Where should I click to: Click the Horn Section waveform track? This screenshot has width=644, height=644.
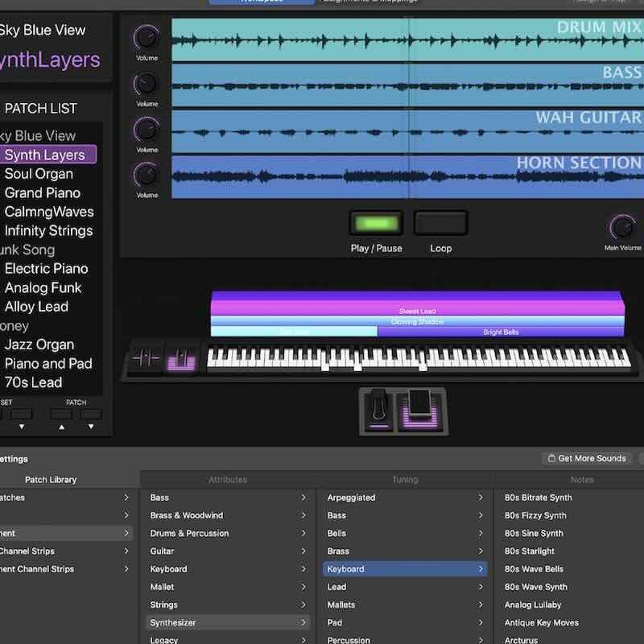[x=407, y=176]
